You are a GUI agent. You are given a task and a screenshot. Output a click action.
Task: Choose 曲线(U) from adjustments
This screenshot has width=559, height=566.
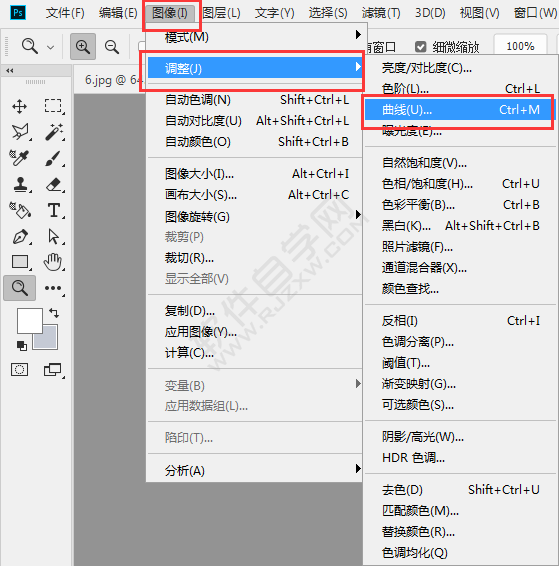(460, 109)
